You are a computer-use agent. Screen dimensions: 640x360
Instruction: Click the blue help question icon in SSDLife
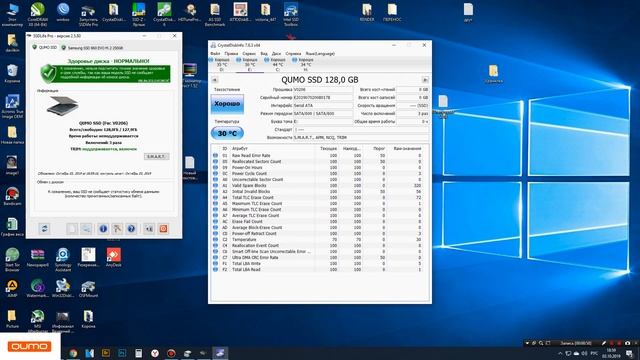coord(131,229)
